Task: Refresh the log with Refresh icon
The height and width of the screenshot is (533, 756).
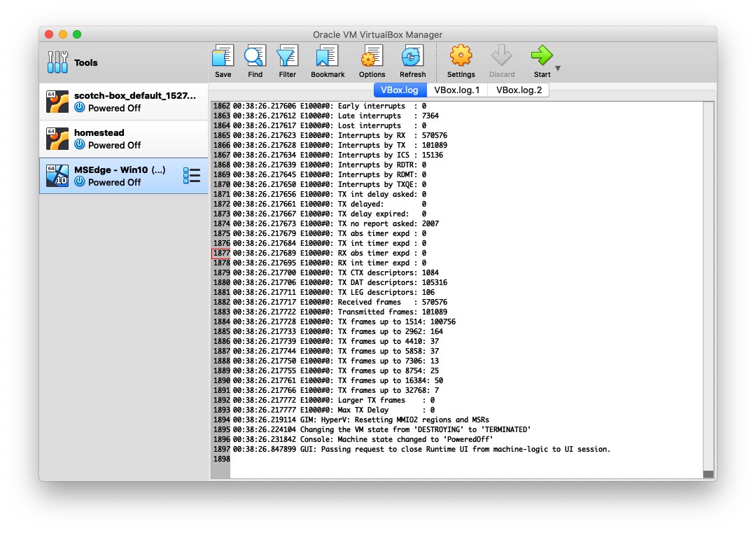Action: [x=412, y=56]
